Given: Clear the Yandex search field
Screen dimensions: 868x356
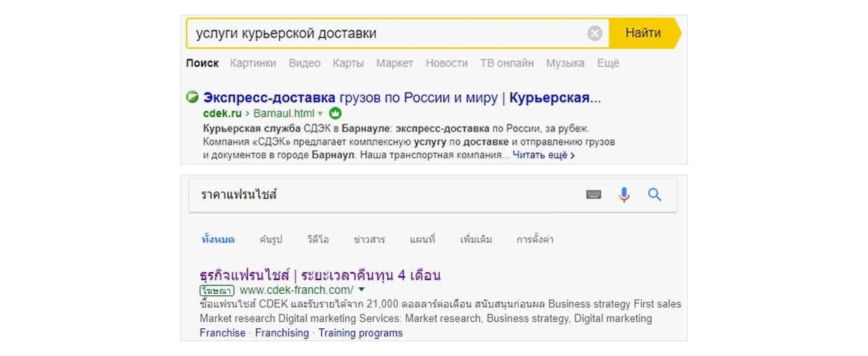Looking at the screenshot, I should point(595,34).
